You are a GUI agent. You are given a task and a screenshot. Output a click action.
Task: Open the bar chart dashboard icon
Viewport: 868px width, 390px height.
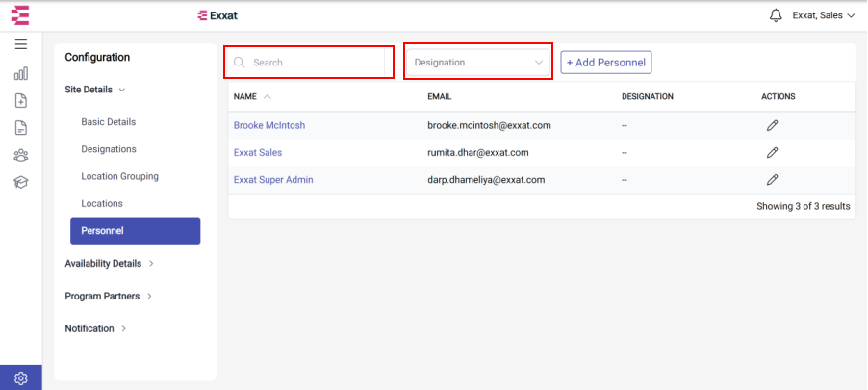point(21,74)
